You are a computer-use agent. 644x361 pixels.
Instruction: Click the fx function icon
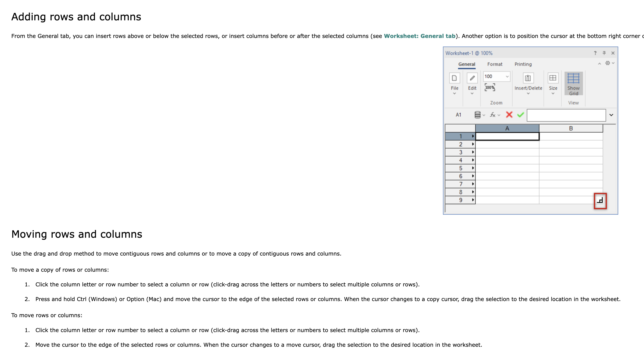[x=493, y=115]
